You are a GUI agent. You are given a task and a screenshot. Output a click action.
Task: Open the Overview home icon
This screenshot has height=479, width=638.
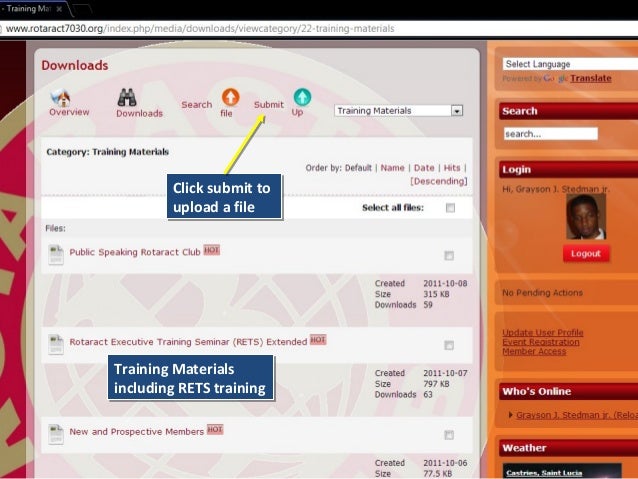tap(60, 97)
